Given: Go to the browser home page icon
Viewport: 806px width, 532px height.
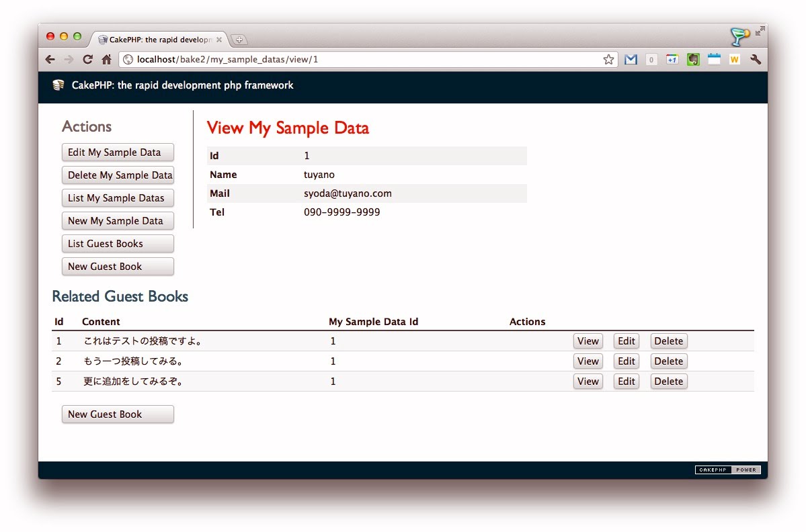Looking at the screenshot, I should (x=106, y=60).
